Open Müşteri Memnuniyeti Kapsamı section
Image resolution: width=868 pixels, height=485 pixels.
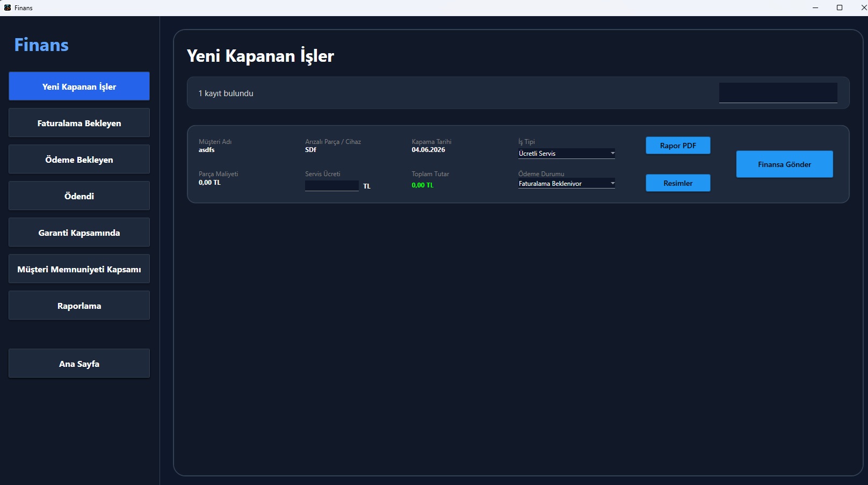[79, 269]
